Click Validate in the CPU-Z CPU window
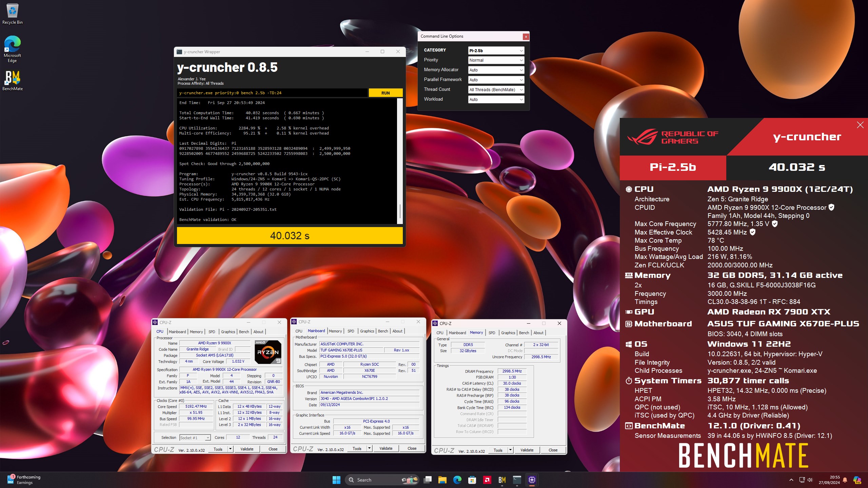Screen dimensions: 868x488 tap(247, 449)
